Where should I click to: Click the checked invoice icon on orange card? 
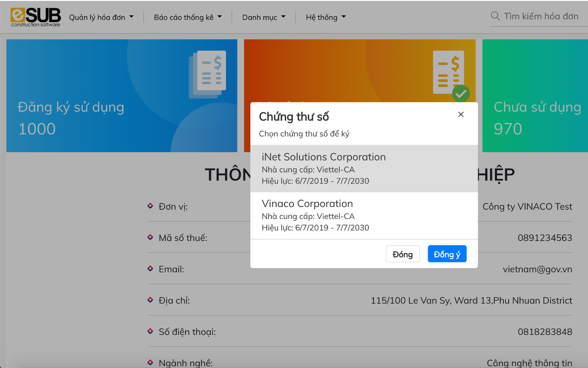(x=452, y=75)
